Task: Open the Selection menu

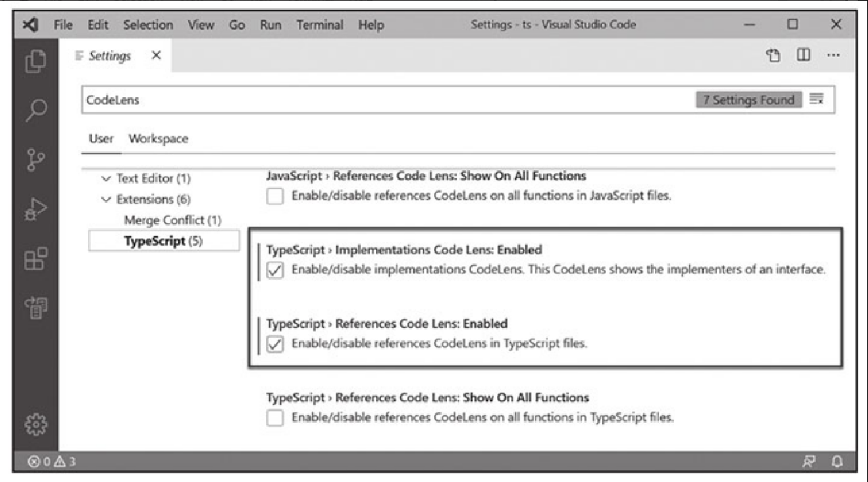Action: (148, 25)
